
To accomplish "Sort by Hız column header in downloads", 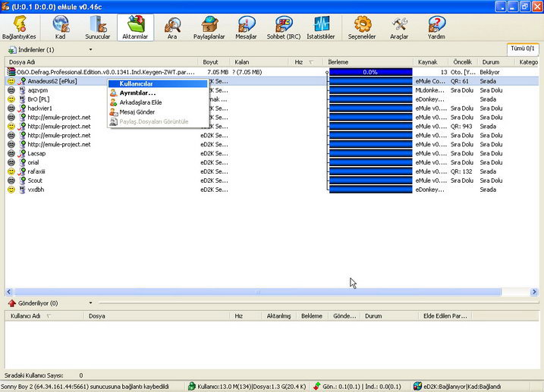I will tap(305, 62).
